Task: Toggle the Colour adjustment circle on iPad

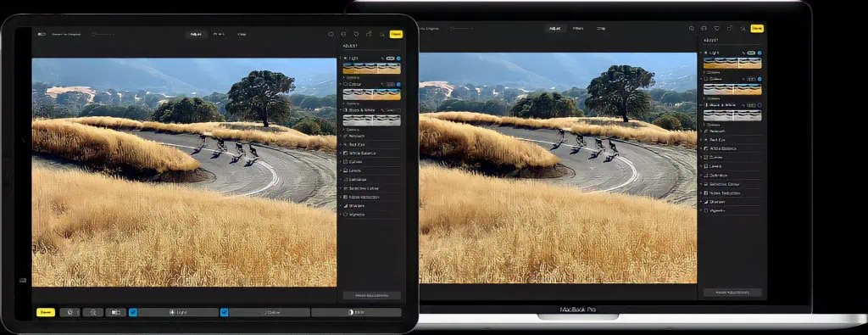Action: (x=398, y=84)
